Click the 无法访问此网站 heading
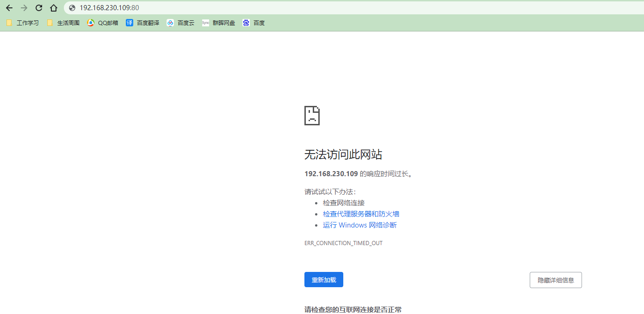The image size is (644, 314). [343, 154]
